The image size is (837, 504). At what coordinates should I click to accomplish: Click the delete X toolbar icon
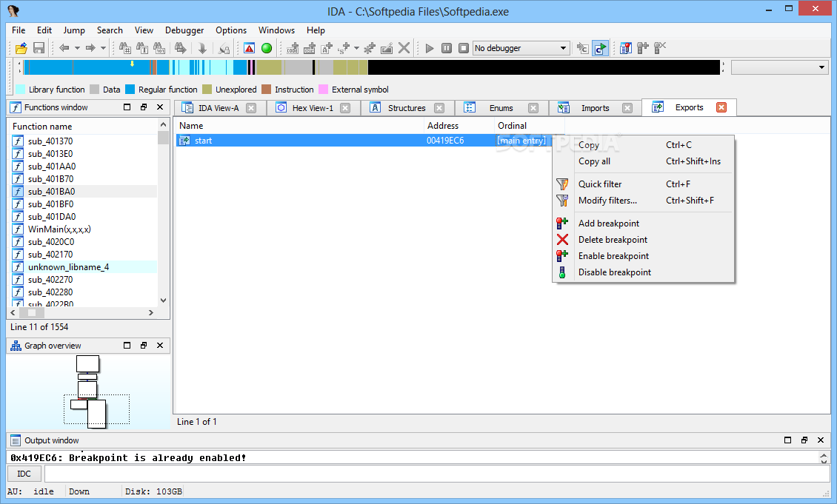coord(404,49)
